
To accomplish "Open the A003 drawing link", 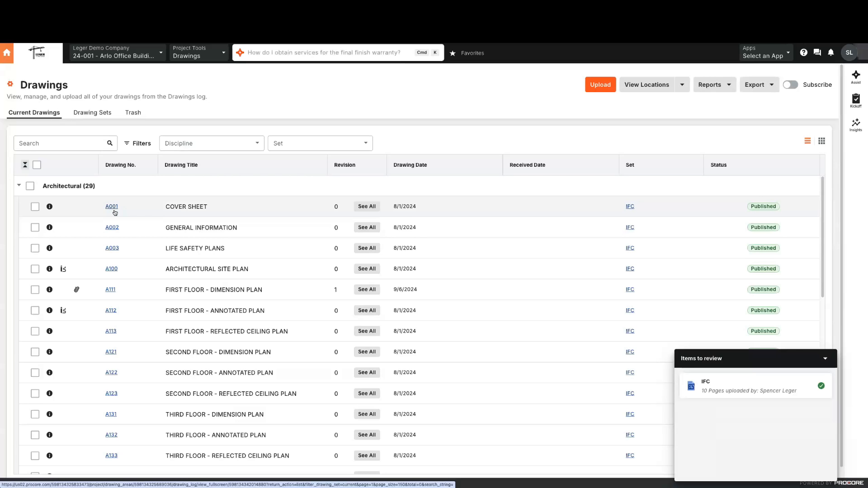I will (112, 248).
